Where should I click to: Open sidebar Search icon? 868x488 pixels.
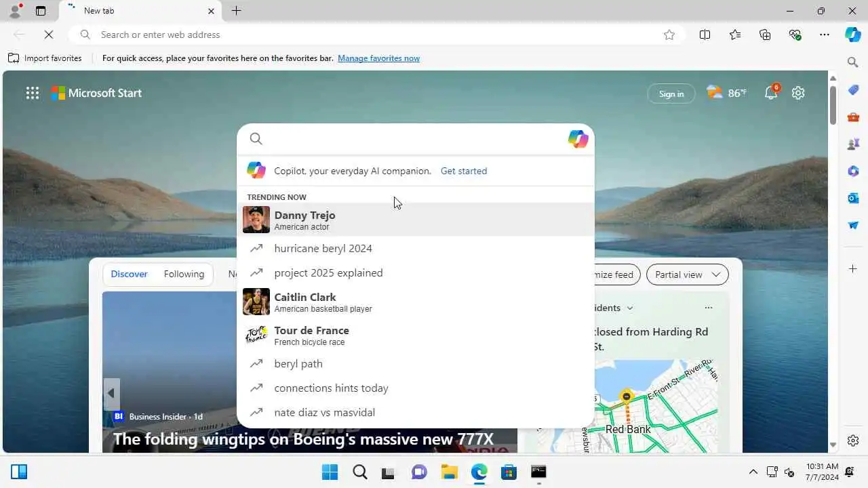coord(853,62)
